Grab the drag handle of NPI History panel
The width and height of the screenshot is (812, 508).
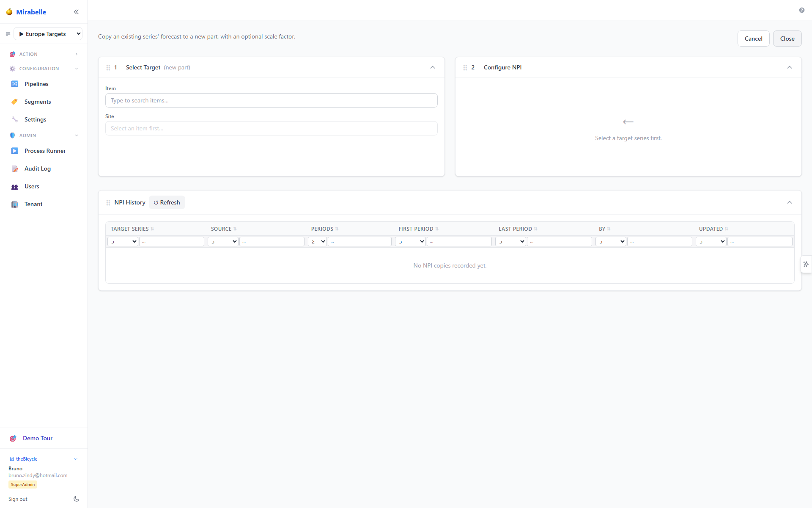pyautogui.click(x=108, y=203)
